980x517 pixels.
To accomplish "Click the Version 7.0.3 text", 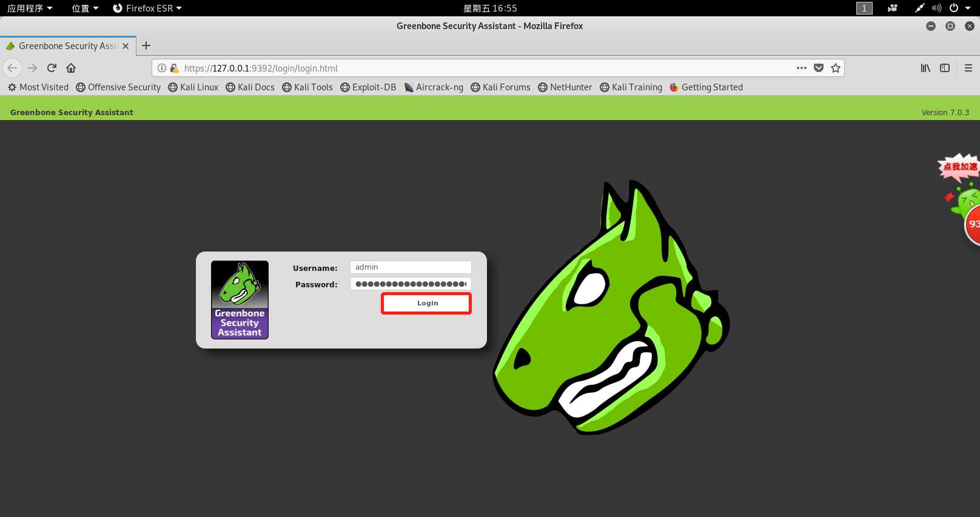I will tap(945, 113).
